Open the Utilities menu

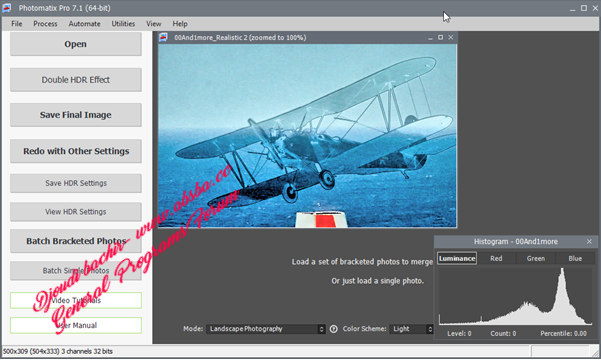[123, 24]
